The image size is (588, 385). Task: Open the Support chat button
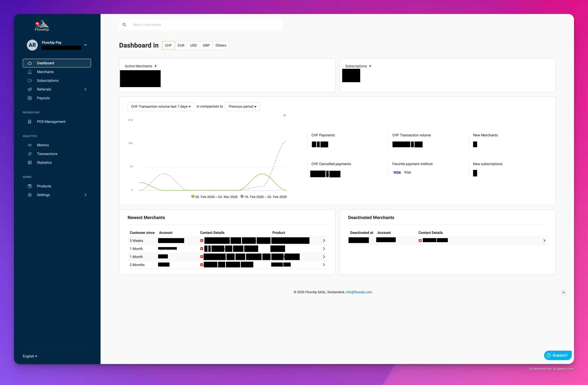pyautogui.click(x=557, y=355)
